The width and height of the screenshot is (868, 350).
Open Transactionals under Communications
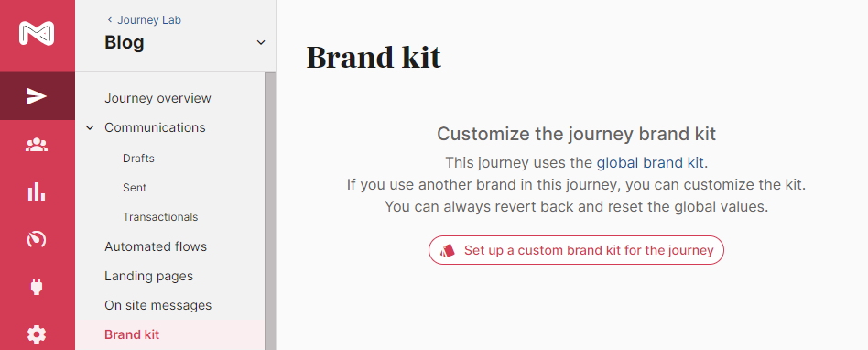coord(160,217)
